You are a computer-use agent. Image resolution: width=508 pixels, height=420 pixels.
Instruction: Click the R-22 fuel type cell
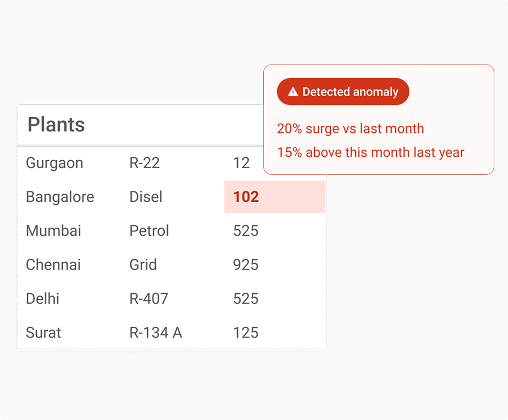click(144, 163)
